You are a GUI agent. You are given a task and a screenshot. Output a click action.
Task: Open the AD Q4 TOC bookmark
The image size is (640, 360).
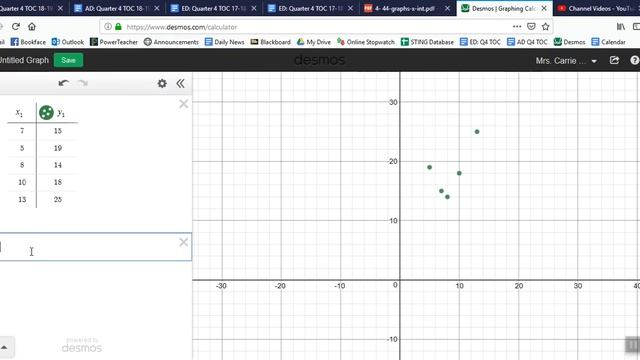coord(527,42)
